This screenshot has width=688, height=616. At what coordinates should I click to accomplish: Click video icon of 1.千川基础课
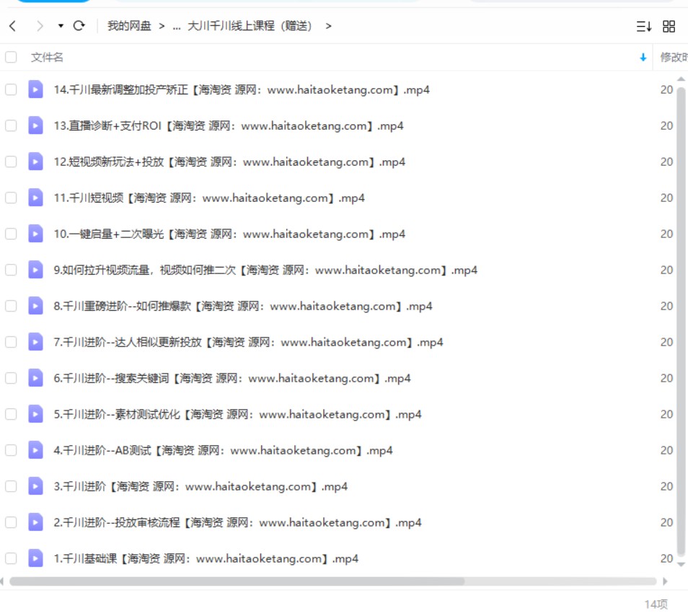coord(35,558)
